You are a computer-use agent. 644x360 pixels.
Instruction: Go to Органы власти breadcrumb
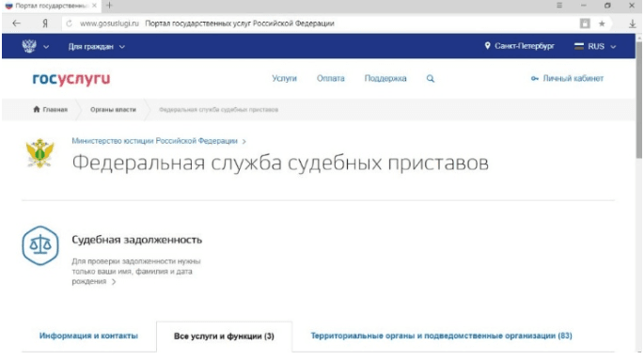tap(113, 110)
